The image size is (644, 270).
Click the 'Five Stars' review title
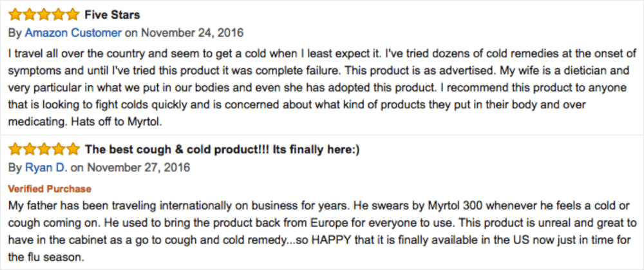pyautogui.click(x=112, y=15)
